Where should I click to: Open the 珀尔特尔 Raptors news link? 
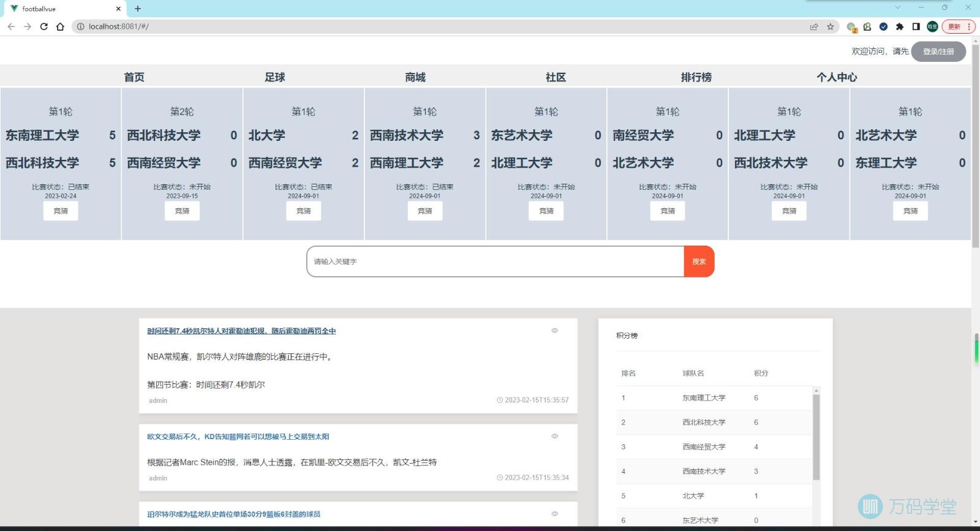(x=233, y=514)
